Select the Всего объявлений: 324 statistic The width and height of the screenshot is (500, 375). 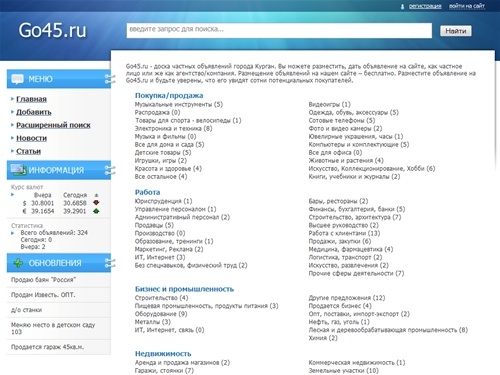(x=54, y=232)
